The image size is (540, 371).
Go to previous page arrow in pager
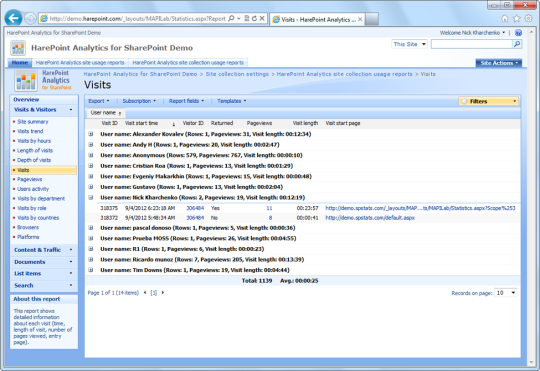point(145,292)
